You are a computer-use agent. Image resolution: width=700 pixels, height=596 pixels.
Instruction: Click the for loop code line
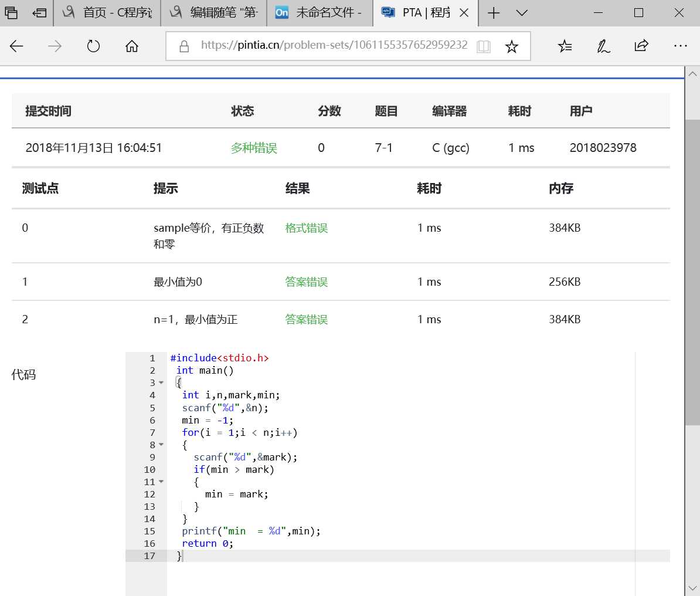[x=239, y=432]
